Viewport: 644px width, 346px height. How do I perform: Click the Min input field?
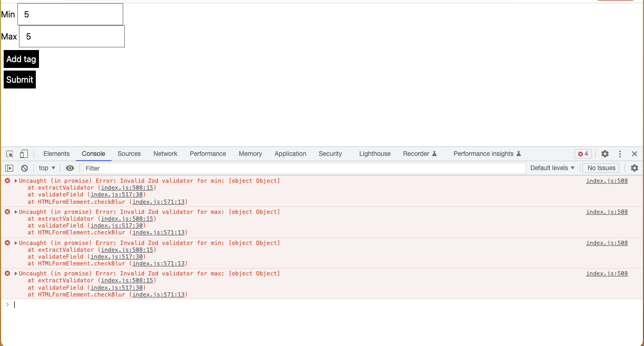pyautogui.click(x=70, y=14)
